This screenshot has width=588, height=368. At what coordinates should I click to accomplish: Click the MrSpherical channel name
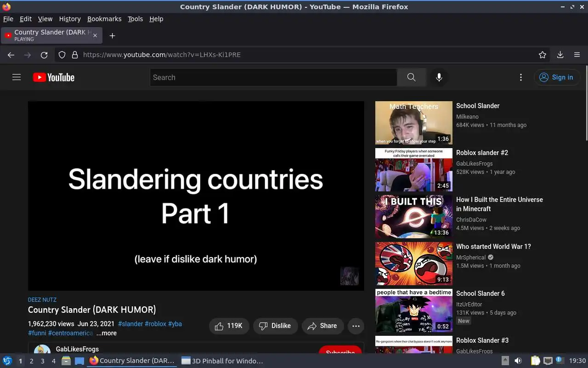tap(471, 258)
